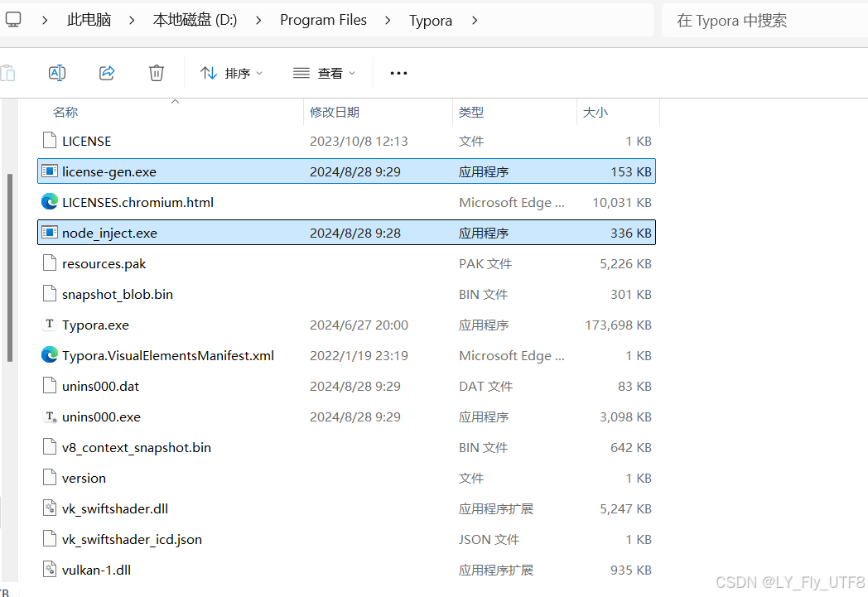Viewport: 868px width, 597px height.
Task: Click 173,698 KB size of Typora.exe
Action: (618, 325)
